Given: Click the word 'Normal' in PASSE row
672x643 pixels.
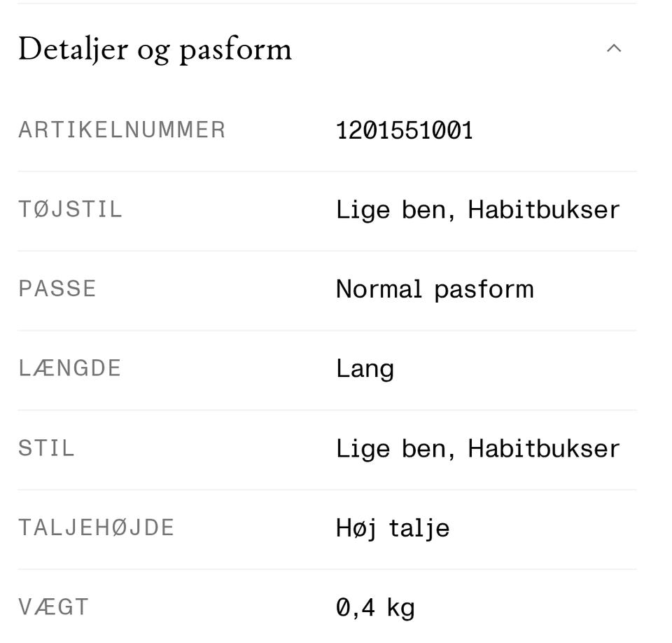Looking at the screenshot, I should (x=379, y=289).
